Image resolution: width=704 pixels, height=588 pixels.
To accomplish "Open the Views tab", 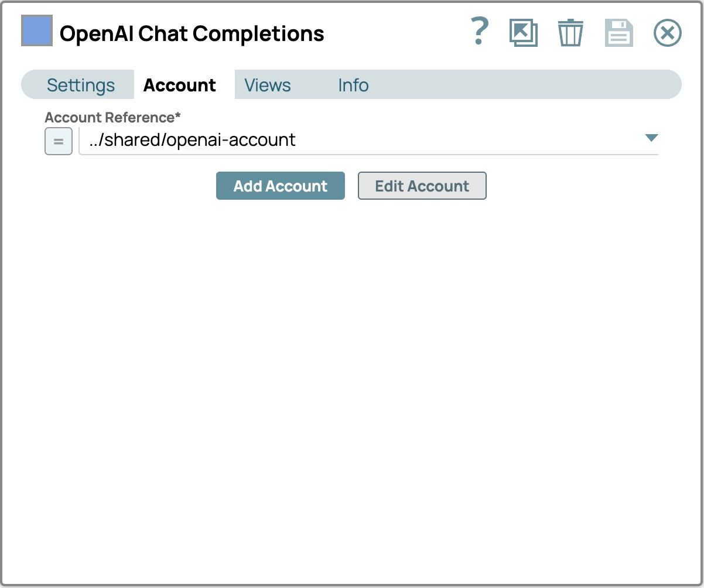I will (268, 86).
